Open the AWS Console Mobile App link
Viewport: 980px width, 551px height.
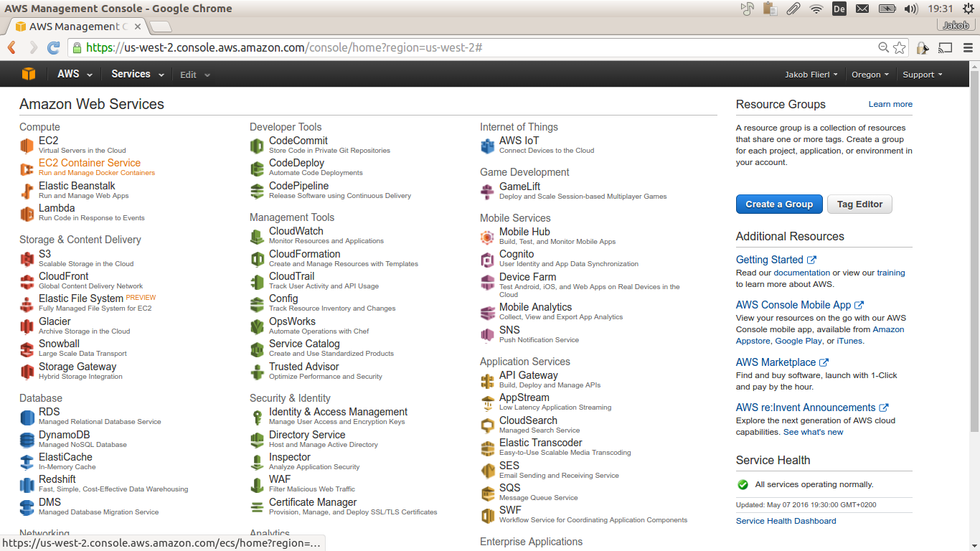[x=800, y=305]
